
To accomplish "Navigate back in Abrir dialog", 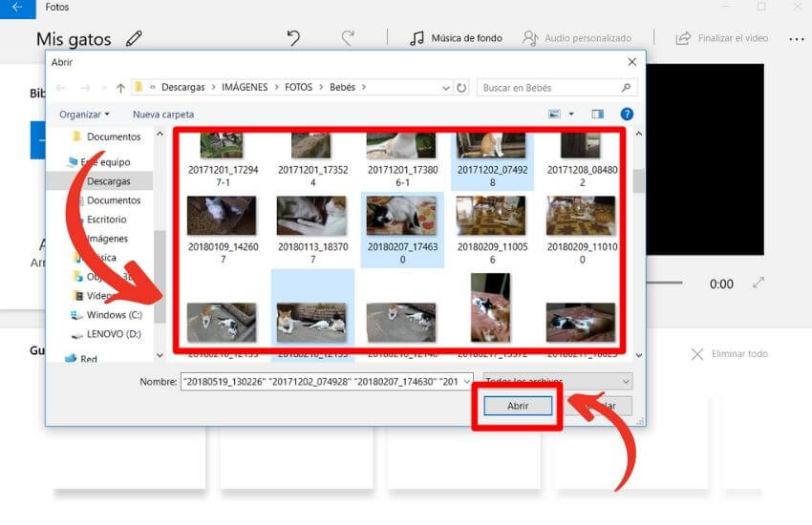I will [x=60, y=88].
